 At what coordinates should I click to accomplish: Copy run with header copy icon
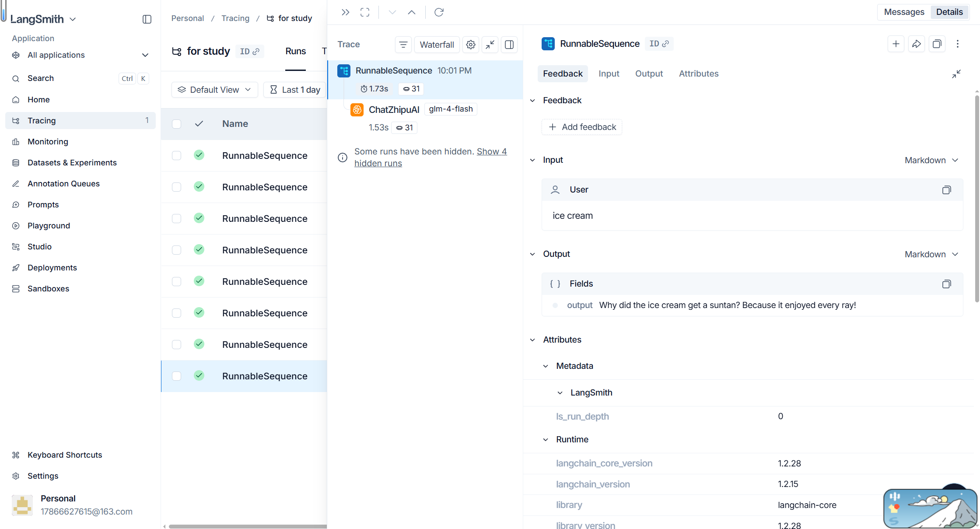tap(937, 44)
